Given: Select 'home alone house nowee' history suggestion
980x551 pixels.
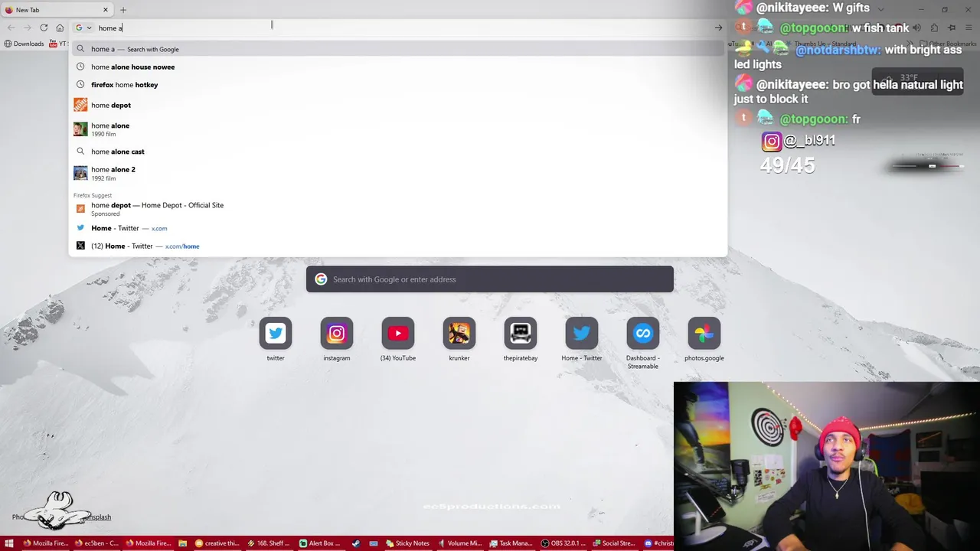Looking at the screenshot, I should [x=398, y=67].
